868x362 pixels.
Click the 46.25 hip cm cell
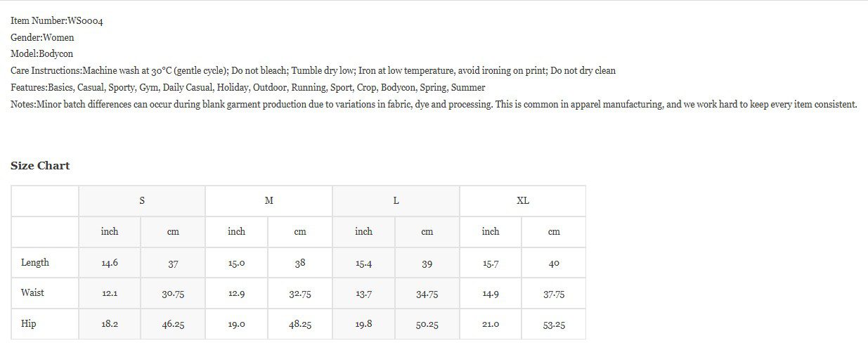[173, 325]
